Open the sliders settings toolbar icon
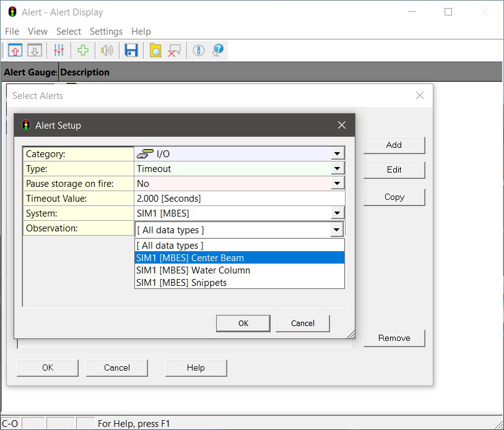504x430 pixels. (x=59, y=51)
